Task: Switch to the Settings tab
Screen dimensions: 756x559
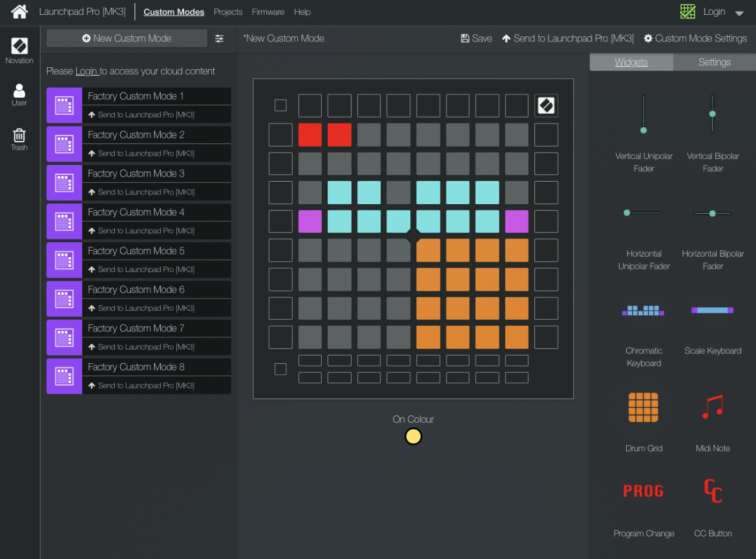Action: point(715,62)
